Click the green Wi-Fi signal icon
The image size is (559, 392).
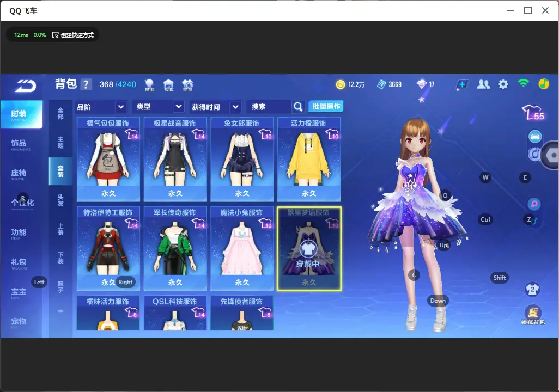pyautogui.click(x=523, y=83)
